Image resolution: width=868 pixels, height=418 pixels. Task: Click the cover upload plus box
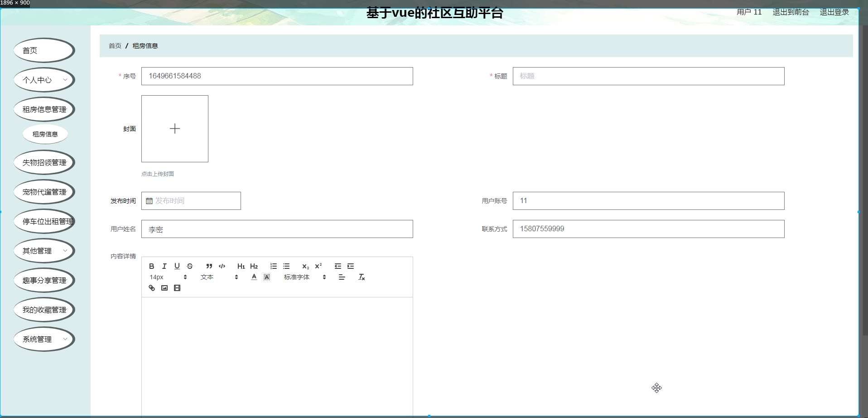click(175, 129)
